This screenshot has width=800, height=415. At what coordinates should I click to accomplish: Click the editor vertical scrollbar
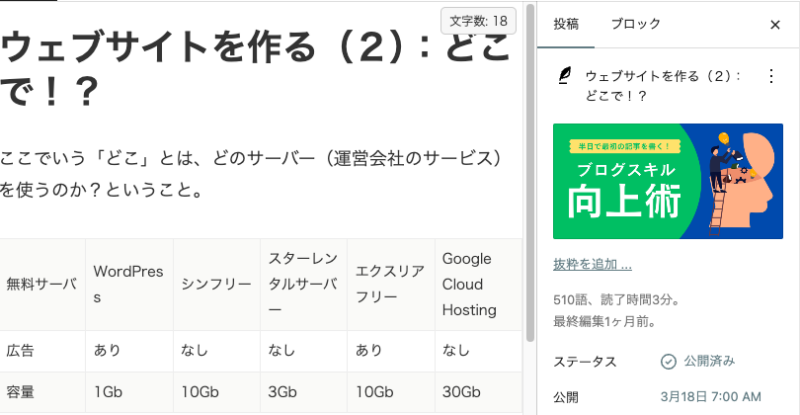pyautogui.click(x=530, y=174)
